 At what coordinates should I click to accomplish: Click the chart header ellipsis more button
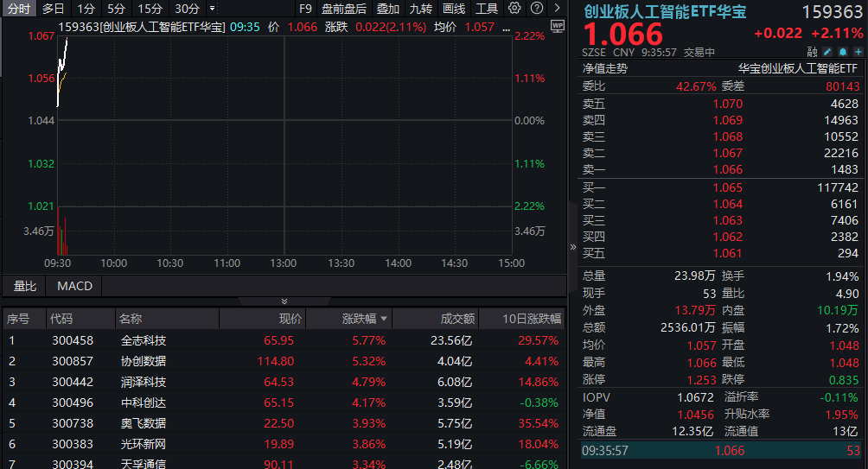[x=506, y=28]
